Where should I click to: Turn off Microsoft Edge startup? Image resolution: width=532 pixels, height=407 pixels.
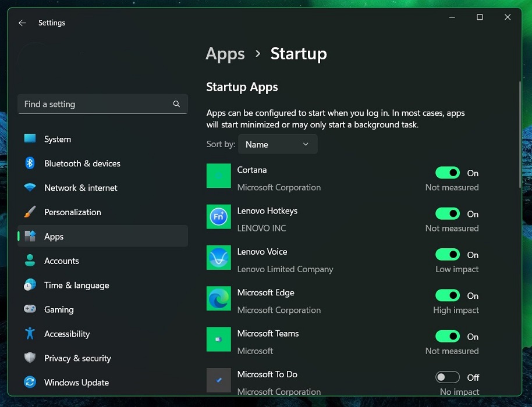point(448,295)
